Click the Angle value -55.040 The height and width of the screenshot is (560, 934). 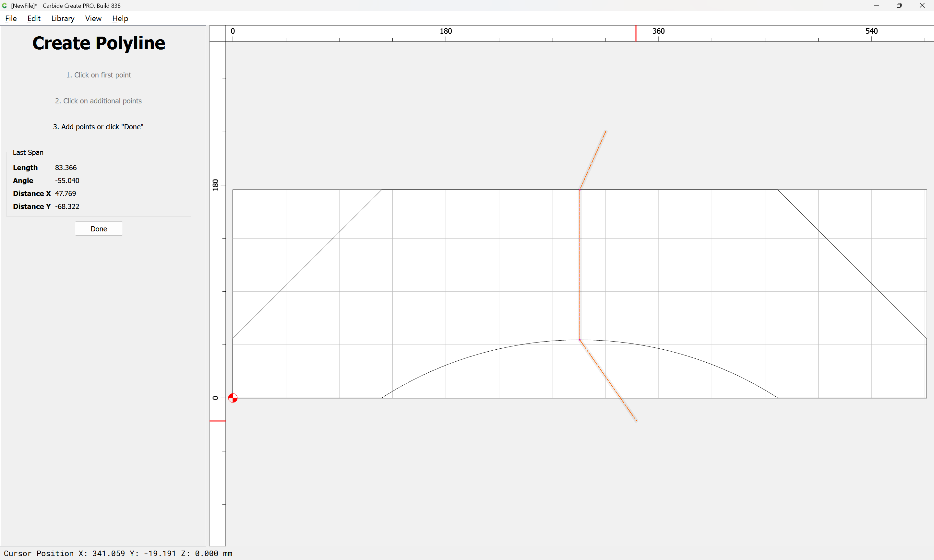pyautogui.click(x=67, y=181)
